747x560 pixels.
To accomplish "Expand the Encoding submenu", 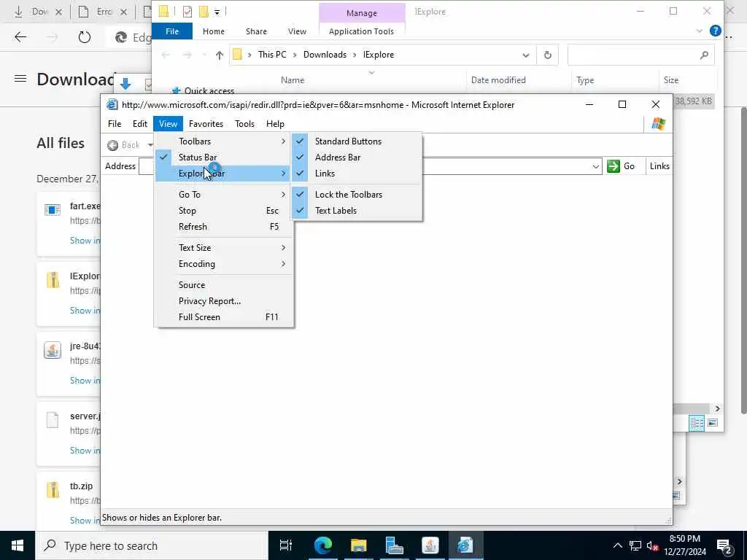I will coord(223,264).
